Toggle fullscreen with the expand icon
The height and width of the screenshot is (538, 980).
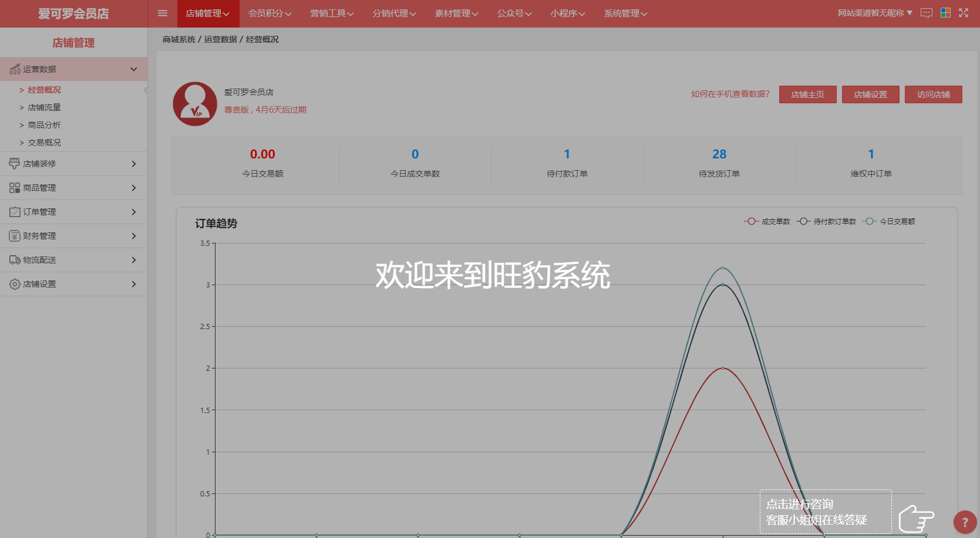(x=964, y=13)
